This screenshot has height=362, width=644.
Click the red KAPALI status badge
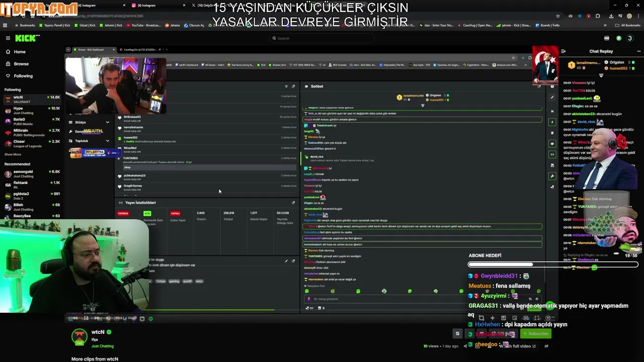[x=175, y=213]
